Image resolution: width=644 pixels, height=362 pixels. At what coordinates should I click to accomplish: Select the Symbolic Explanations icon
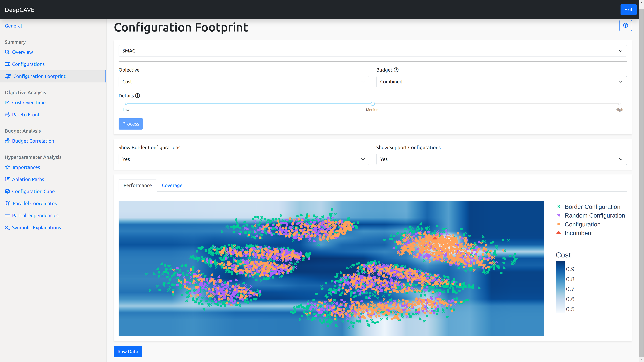click(7, 227)
